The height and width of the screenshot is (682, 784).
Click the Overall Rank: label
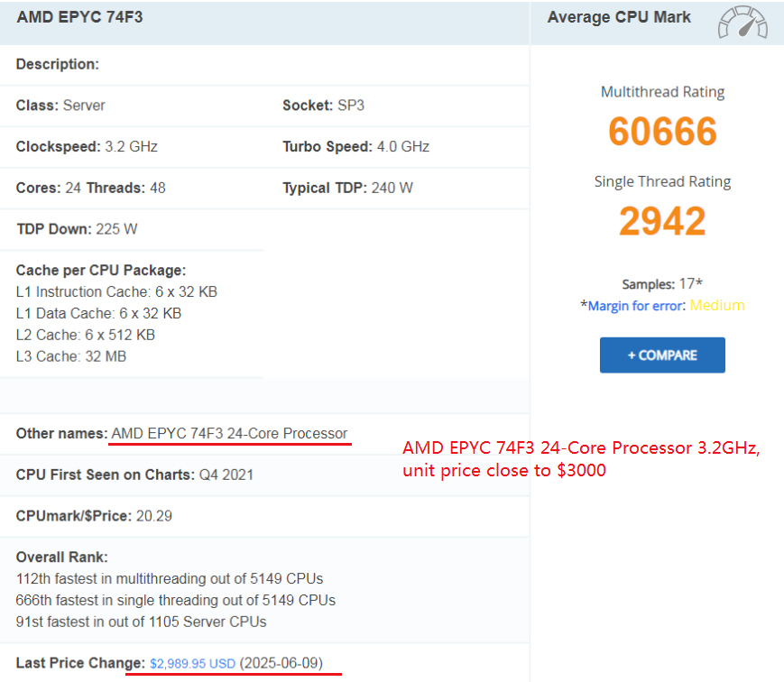(62, 557)
